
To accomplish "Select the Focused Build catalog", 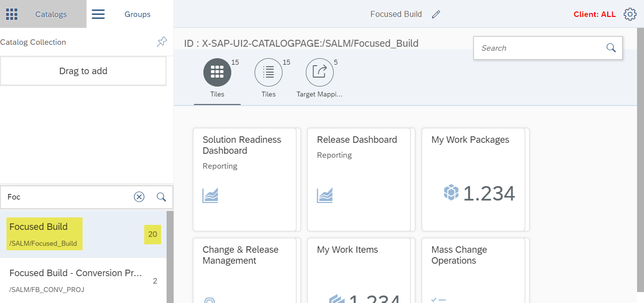I will (83, 234).
